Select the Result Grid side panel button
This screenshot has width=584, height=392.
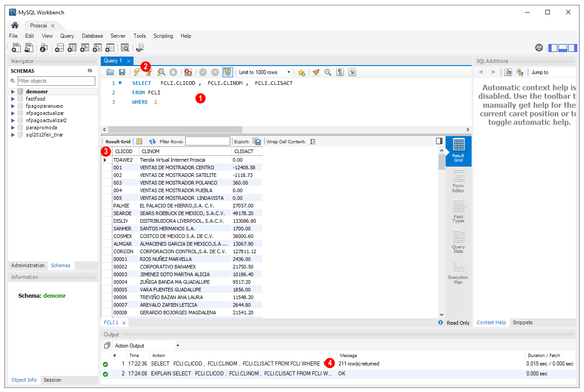458,151
